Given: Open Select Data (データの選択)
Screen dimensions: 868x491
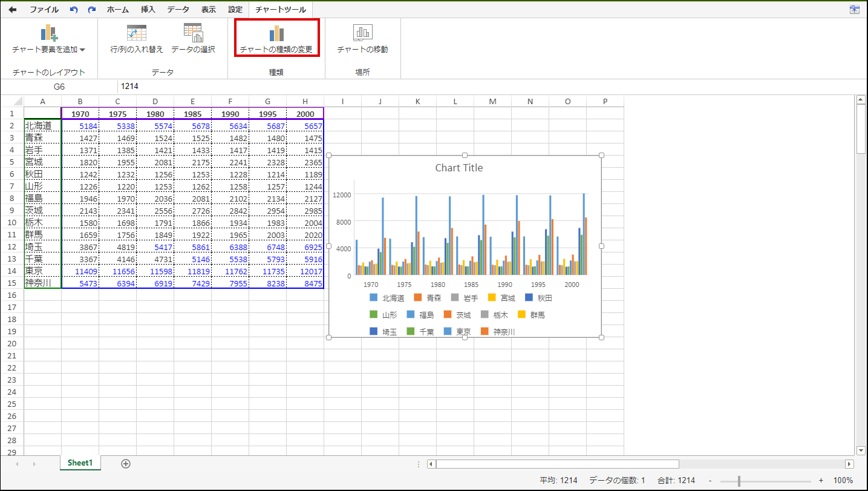Looking at the screenshot, I should pyautogui.click(x=193, y=39).
